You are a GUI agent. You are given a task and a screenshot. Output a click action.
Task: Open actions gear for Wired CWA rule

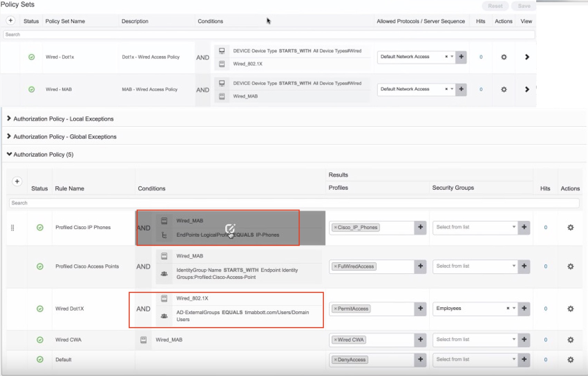(x=570, y=340)
